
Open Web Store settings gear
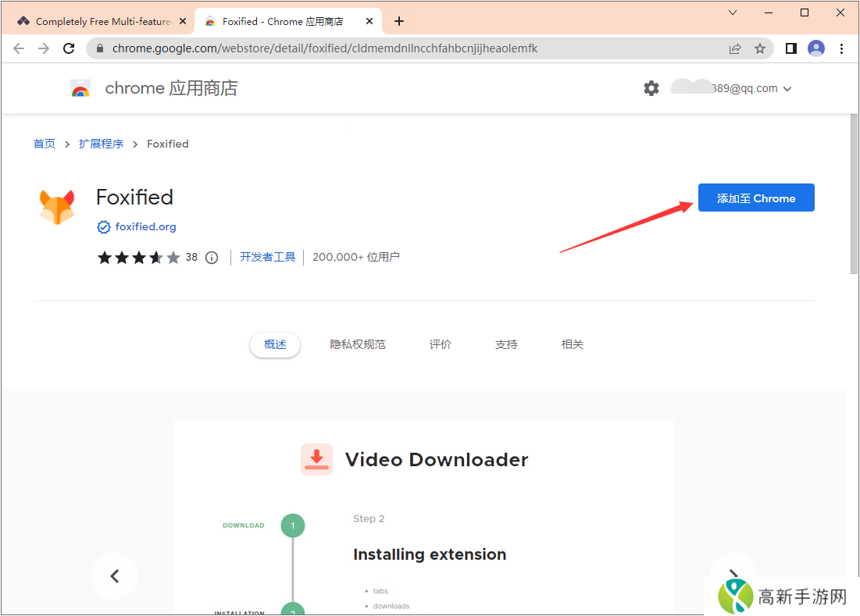(651, 87)
